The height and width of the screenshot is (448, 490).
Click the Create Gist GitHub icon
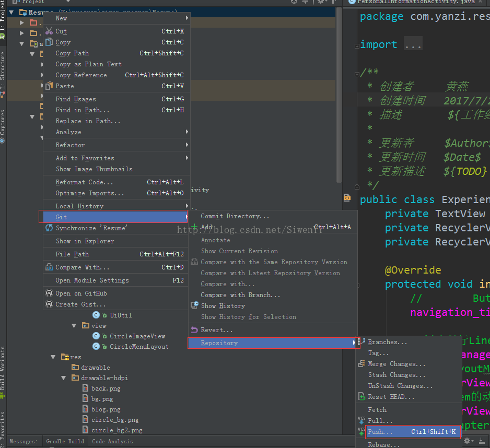click(x=49, y=304)
